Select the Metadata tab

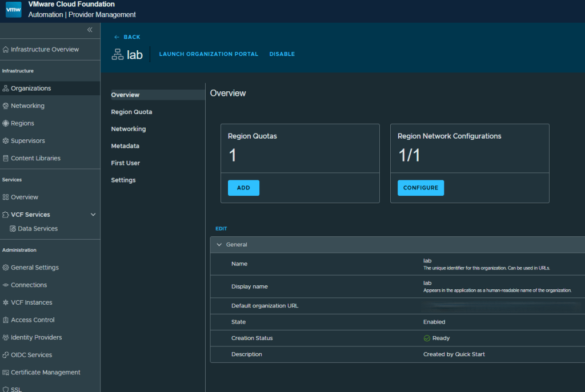tap(125, 146)
